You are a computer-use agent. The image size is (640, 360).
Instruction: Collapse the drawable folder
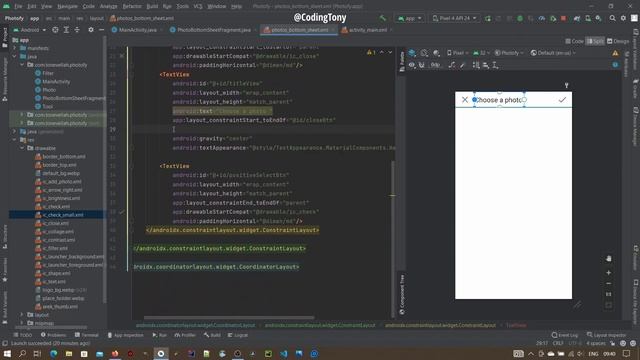click(x=22, y=148)
